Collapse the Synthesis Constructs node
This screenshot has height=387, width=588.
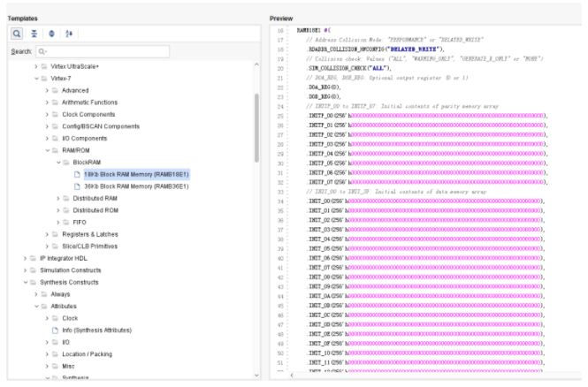pos(25,282)
